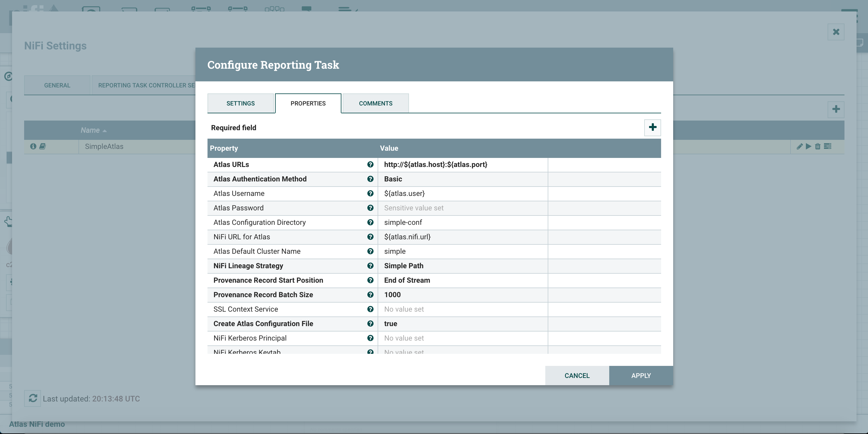Open the Comments tab

(375, 103)
